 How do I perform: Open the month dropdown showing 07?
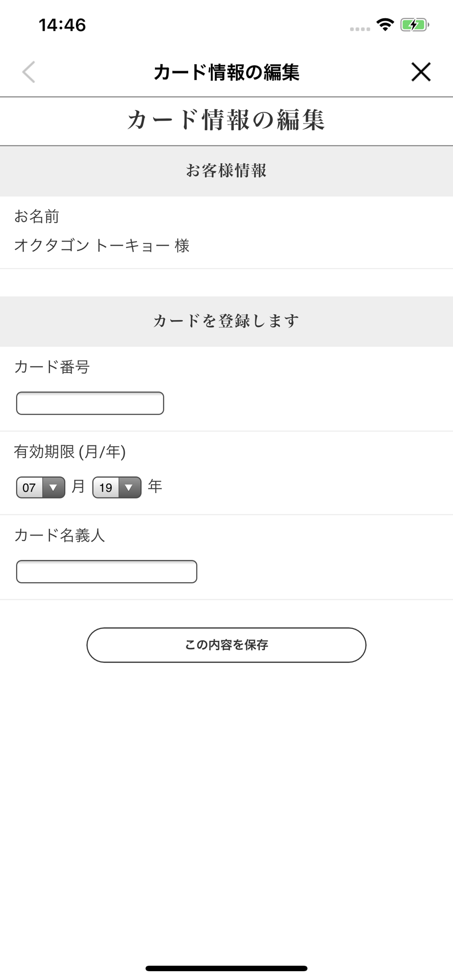tap(41, 488)
